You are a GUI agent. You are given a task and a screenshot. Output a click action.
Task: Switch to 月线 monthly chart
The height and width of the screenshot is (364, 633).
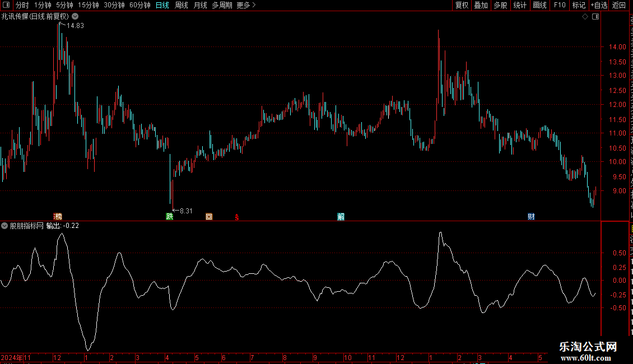[x=200, y=5]
